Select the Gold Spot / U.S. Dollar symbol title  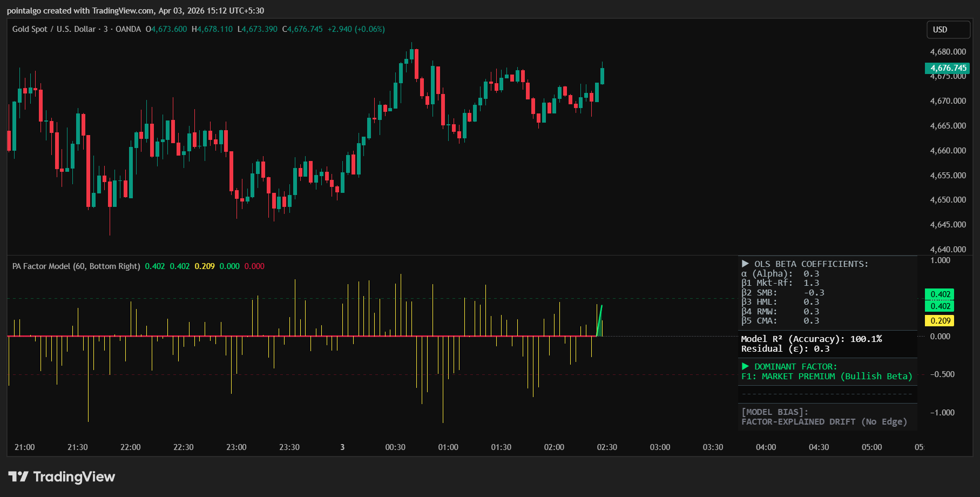[x=53, y=29]
